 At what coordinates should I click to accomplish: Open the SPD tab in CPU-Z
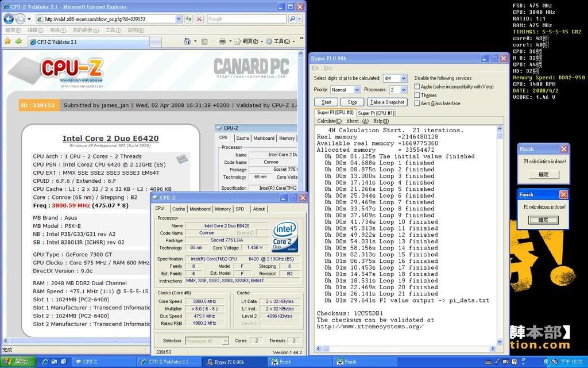pos(239,209)
